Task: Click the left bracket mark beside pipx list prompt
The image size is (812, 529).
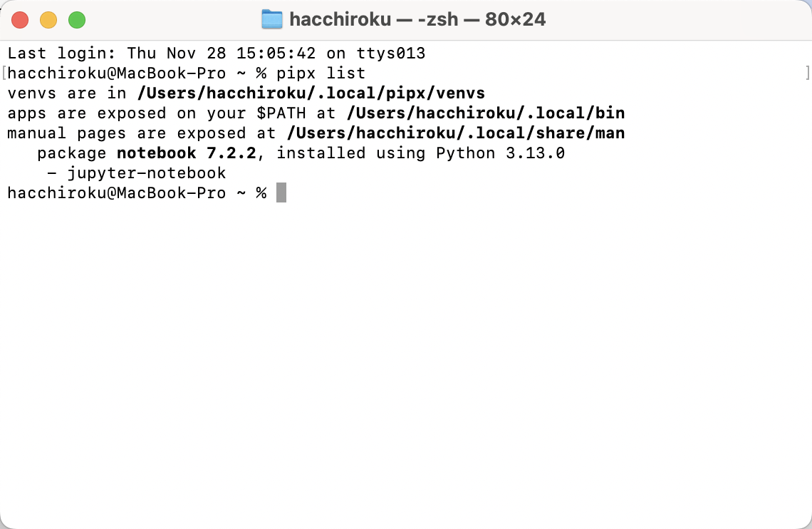Action: point(4,73)
